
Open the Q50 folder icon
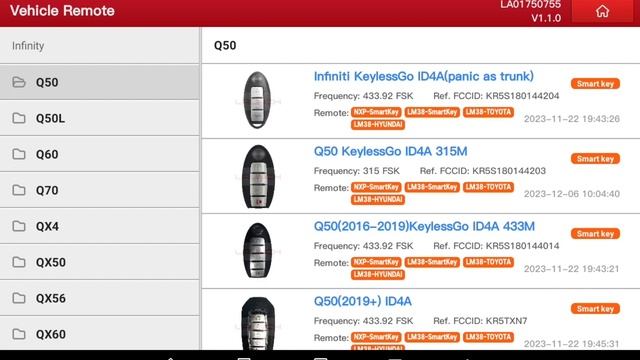19,82
